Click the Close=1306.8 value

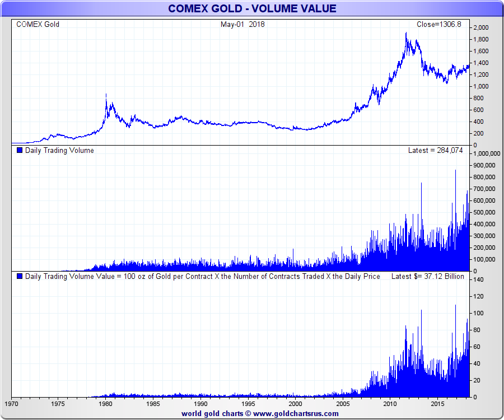(x=438, y=25)
